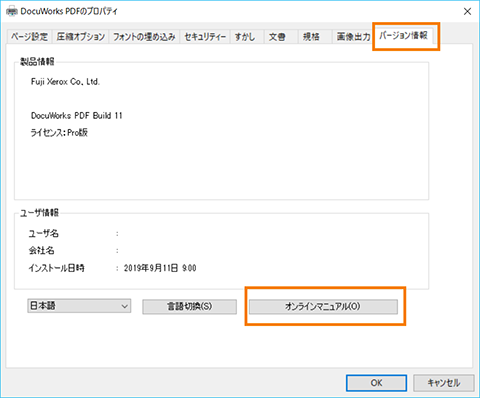Go to the すかし tab

(x=247, y=36)
